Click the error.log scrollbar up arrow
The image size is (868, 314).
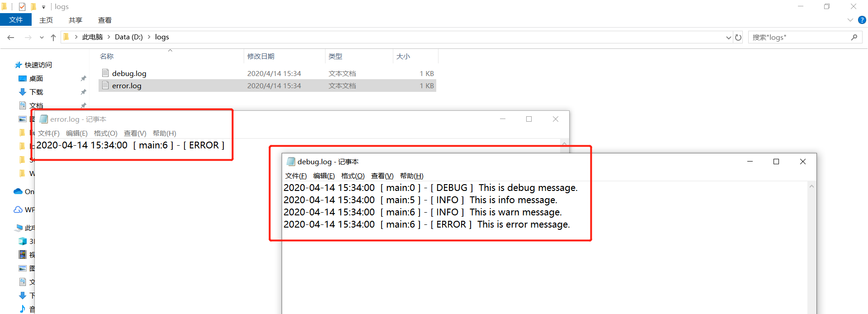(564, 144)
